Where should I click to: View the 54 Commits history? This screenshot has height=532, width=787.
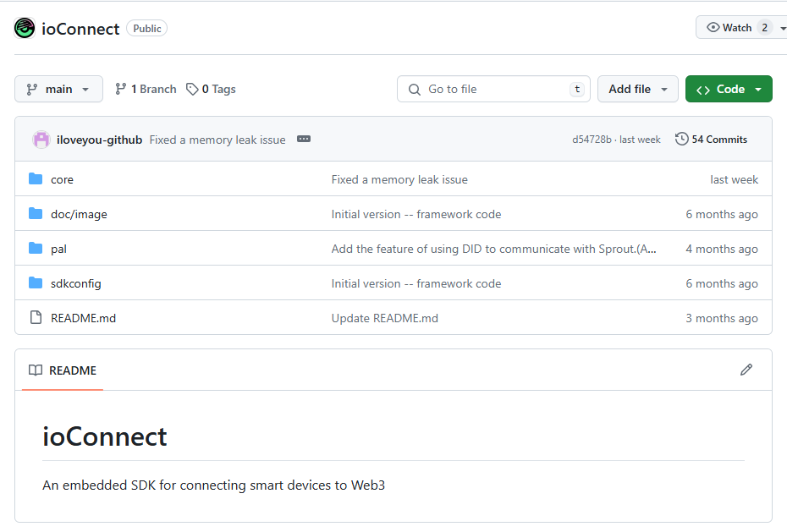(711, 140)
